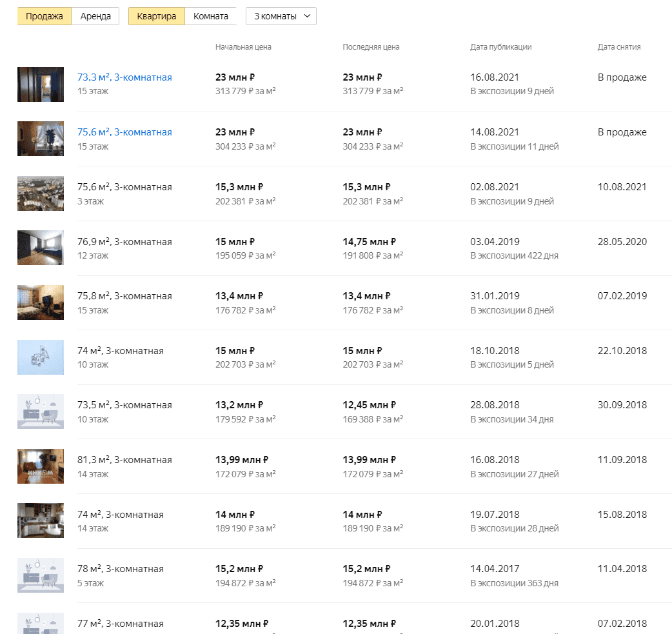Switch to Комната option

tap(210, 16)
